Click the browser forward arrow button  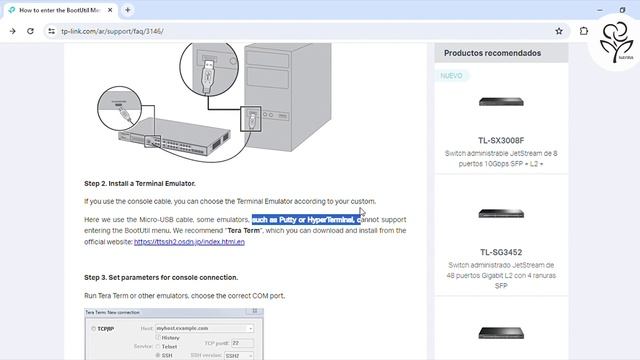click(x=12, y=31)
